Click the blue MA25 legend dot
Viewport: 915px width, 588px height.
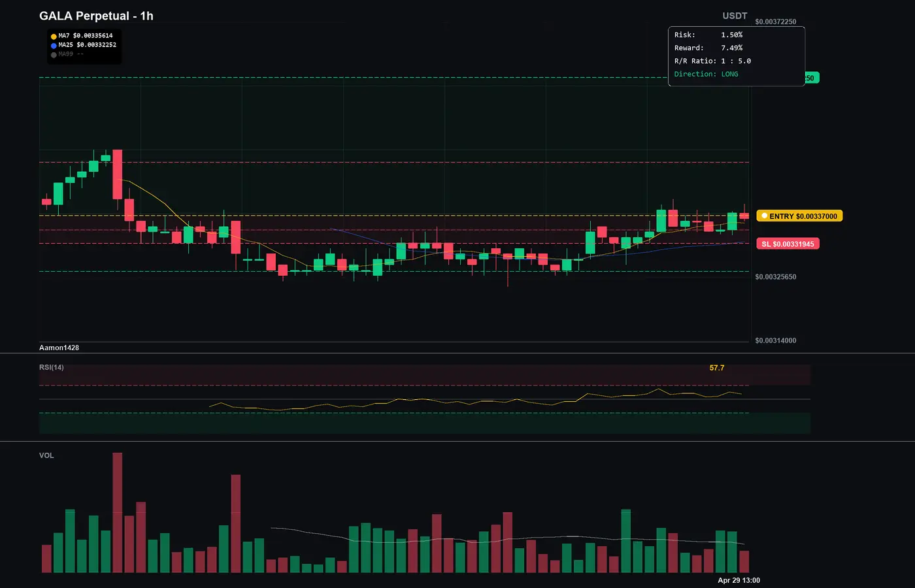54,46
